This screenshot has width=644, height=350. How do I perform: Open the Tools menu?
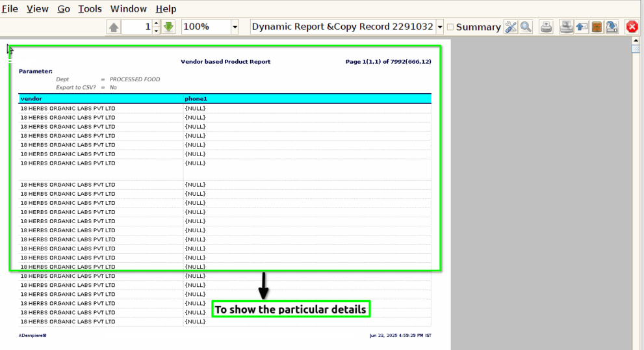click(x=90, y=8)
